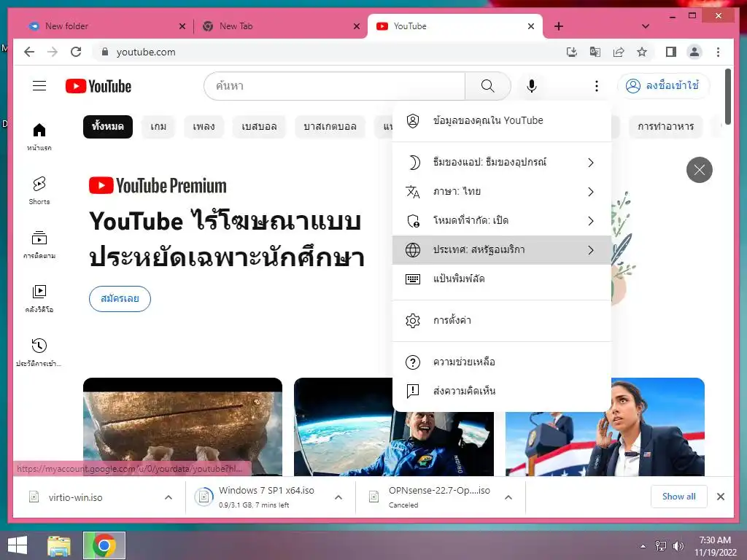
Task: Share this page icon in address bar
Action: click(x=619, y=52)
